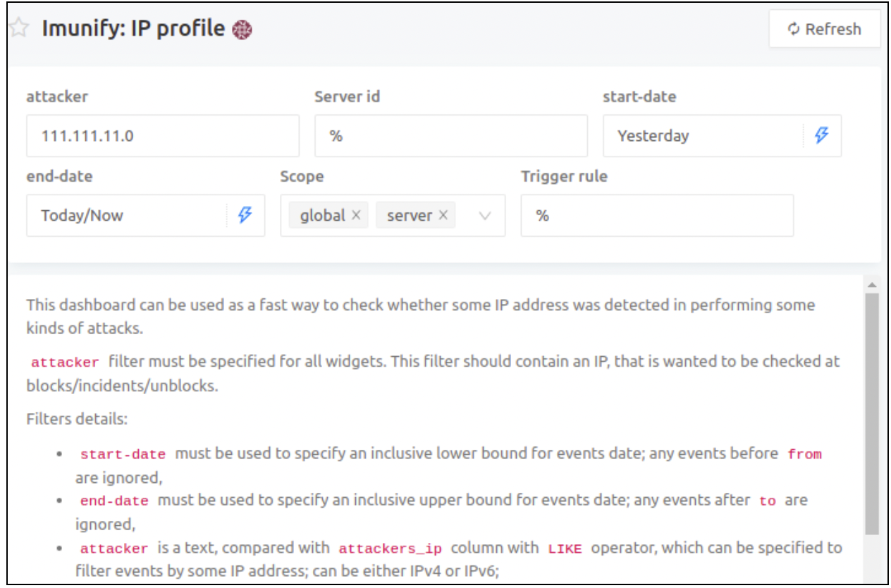Open the start-date Yesterday field
The height and width of the screenshot is (588, 891).
[x=722, y=136]
